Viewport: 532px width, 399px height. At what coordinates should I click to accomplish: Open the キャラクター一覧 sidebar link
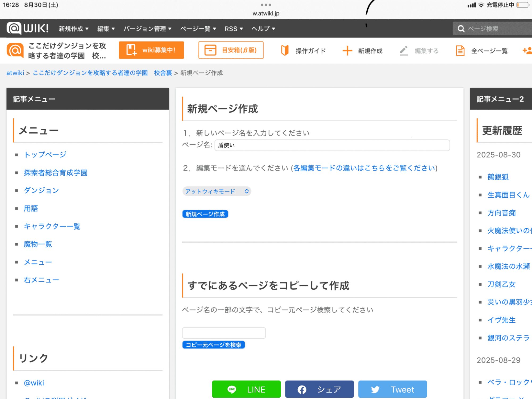pyautogui.click(x=52, y=226)
